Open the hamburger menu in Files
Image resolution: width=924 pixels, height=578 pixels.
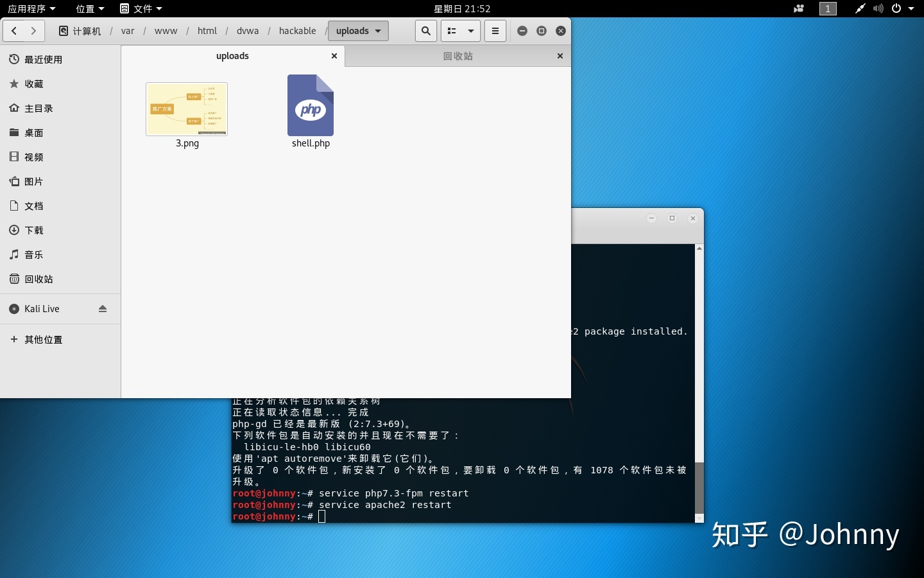[x=495, y=31]
